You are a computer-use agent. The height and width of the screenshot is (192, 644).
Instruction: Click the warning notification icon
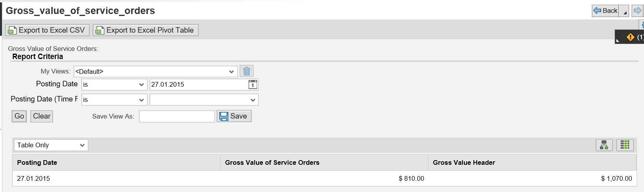coord(630,37)
